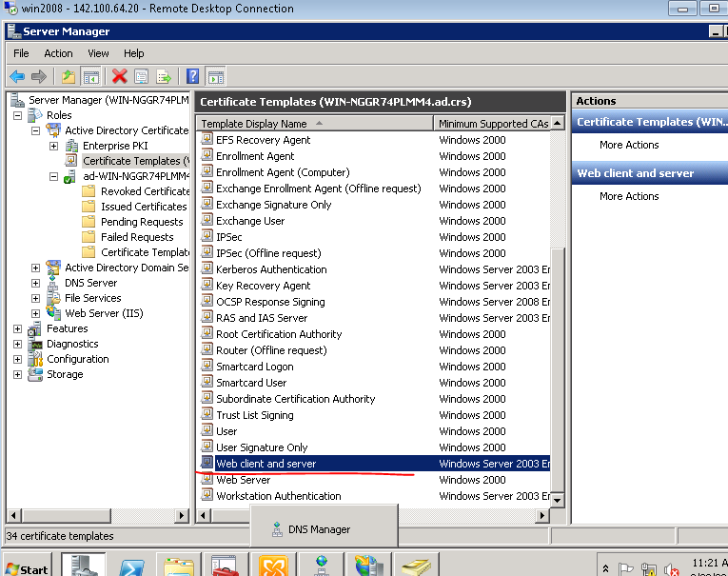This screenshot has width=728, height=576.
Task: Expand the Diagnostics tree node
Action: [18, 345]
